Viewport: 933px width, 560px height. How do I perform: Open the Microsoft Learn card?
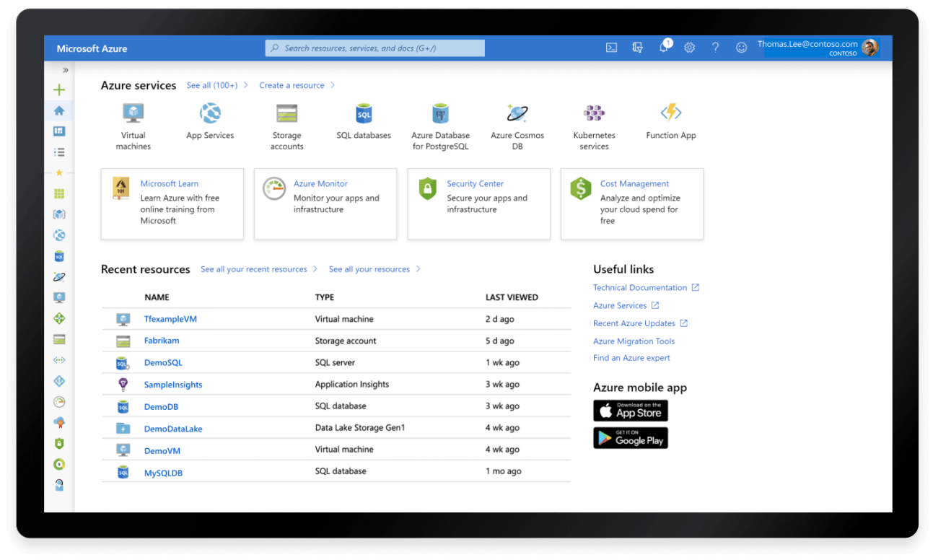click(x=172, y=204)
